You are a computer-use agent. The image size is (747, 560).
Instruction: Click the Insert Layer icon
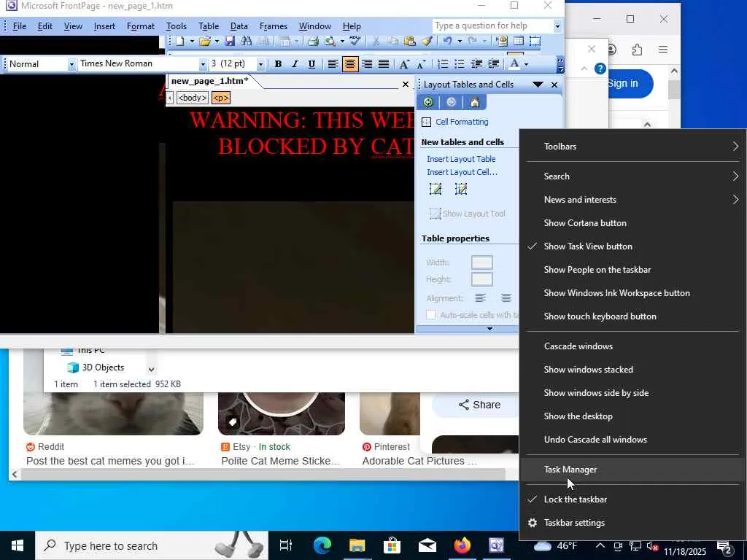click(x=535, y=42)
